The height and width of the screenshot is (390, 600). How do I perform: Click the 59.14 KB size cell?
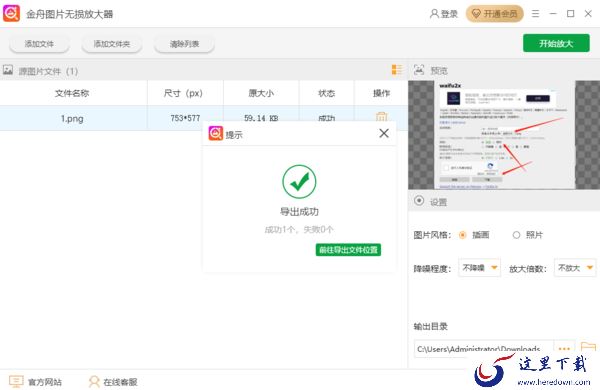[261, 118]
